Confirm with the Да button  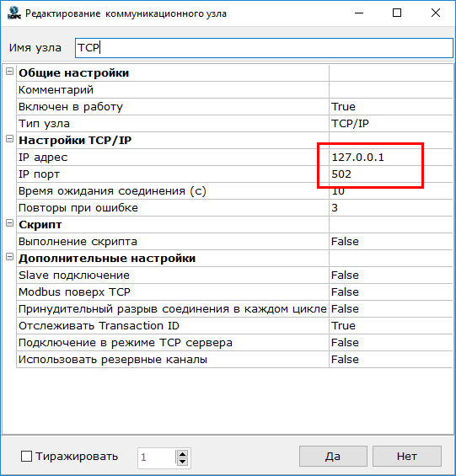[333, 456]
